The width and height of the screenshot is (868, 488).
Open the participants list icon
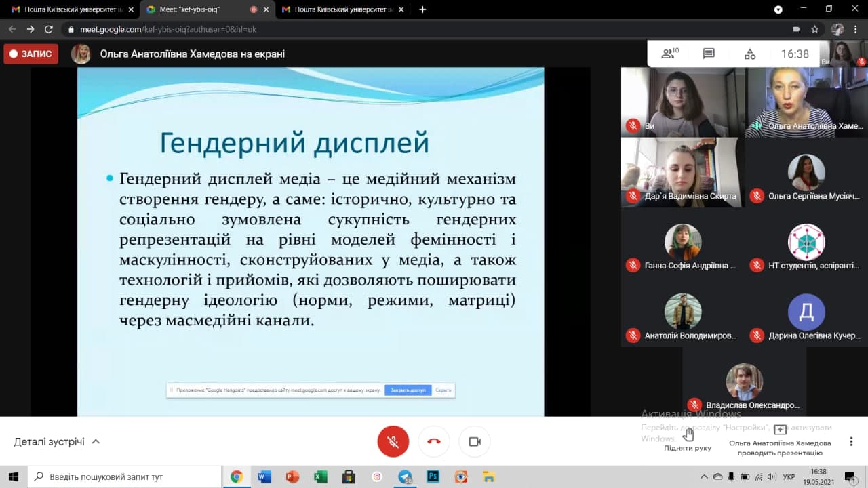(x=669, y=54)
